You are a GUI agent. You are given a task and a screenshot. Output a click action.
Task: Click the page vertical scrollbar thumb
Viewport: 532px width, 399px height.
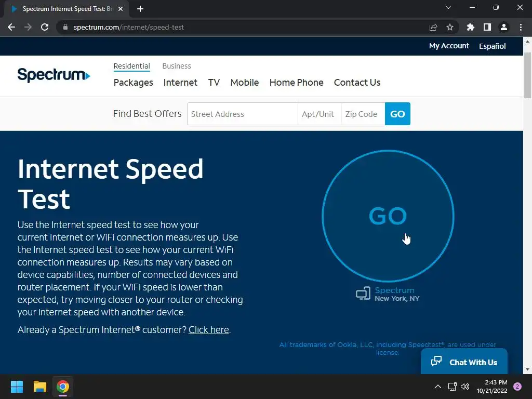528,75
